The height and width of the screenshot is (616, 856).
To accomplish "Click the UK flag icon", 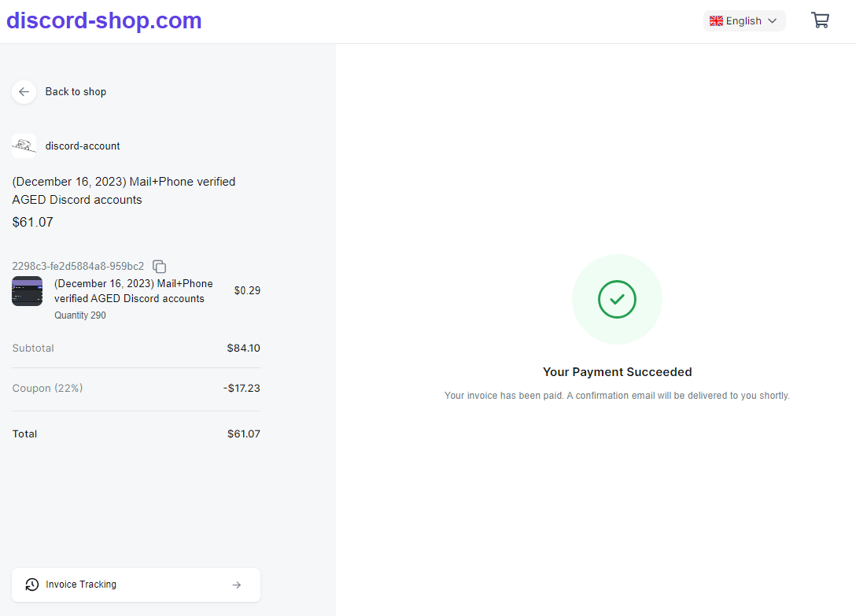I will (716, 20).
